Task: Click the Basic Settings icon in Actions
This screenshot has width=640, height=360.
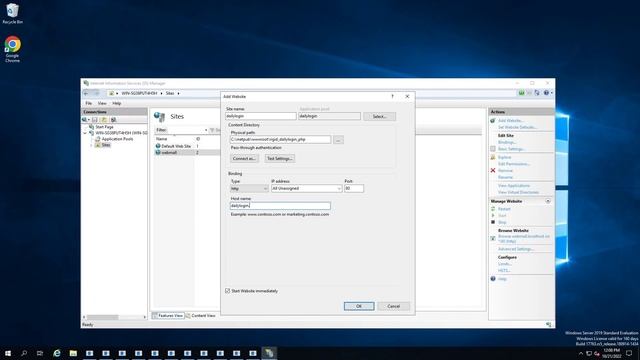Action: (493, 149)
